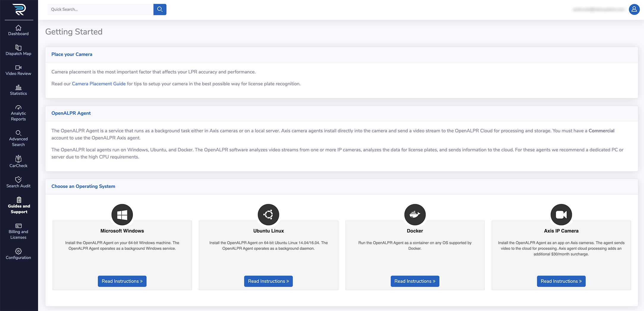Read Instructions for Docker

(415, 281)
